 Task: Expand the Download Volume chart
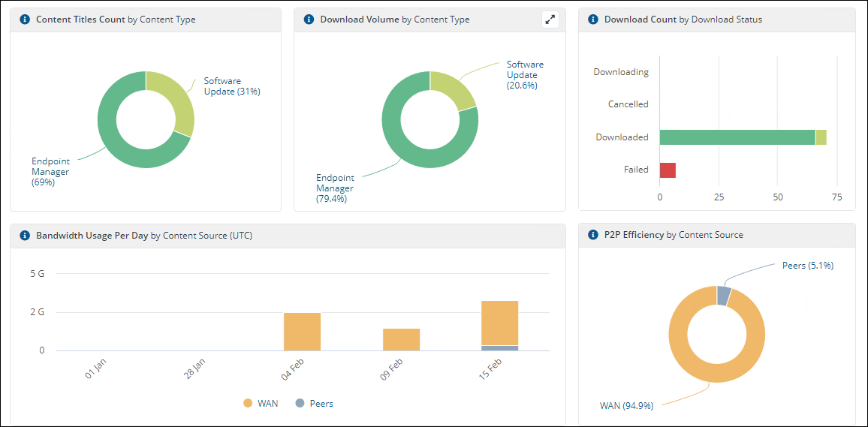click(550, 20)
